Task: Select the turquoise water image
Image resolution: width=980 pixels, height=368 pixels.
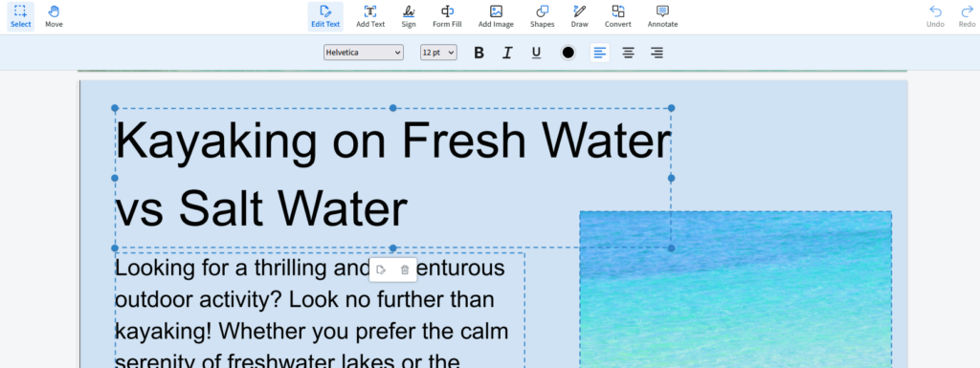Action: (x=736, y=290)
